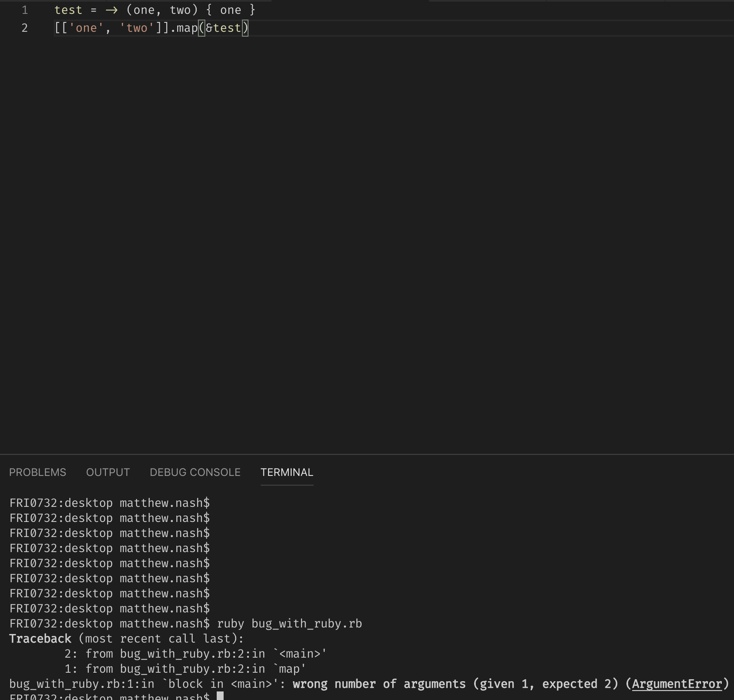The image size is (734, 700).
Task: Click the bug_with_ruby.rb:2 `map' traceback line
Action: tap(185, 669)
